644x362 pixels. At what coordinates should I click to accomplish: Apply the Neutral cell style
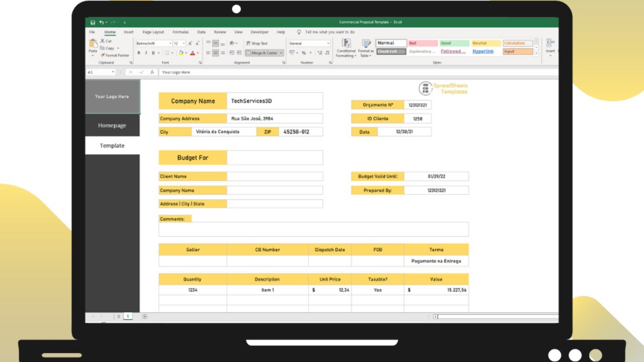[486, 43]
